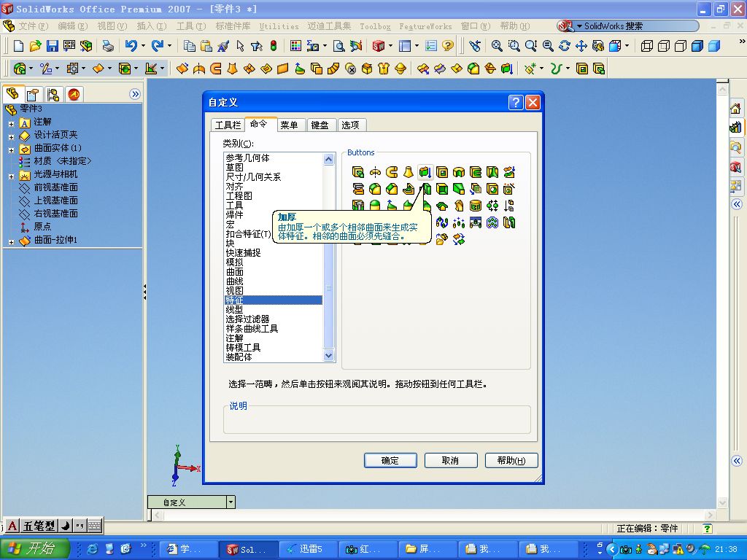Click the 确定 button
Viewport: 747px width, 560px height.
click(x=390, y=461)
